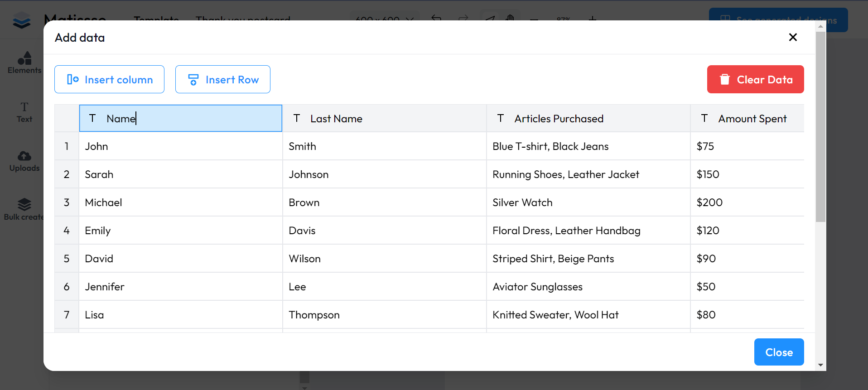868x390 pixels.
Task: Select row number 1 header
Action: [x=67, y=146]
